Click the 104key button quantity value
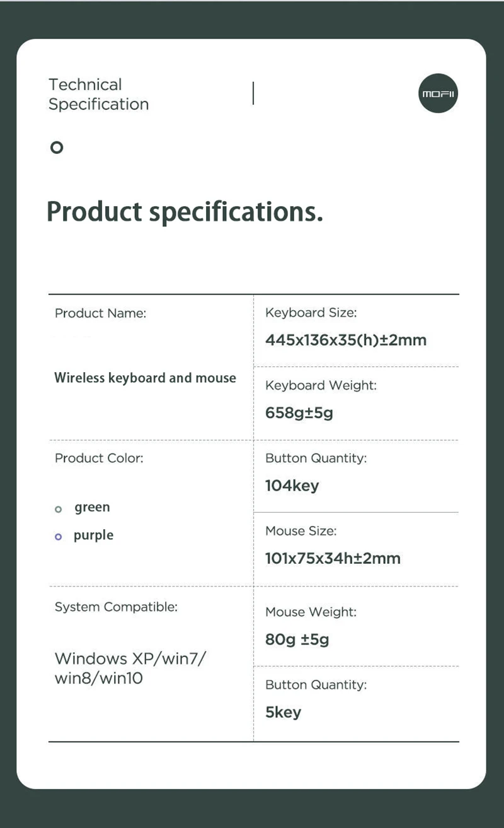Viewport: 504px width, 828px height. pyautogui.click(x=292, y=486)
